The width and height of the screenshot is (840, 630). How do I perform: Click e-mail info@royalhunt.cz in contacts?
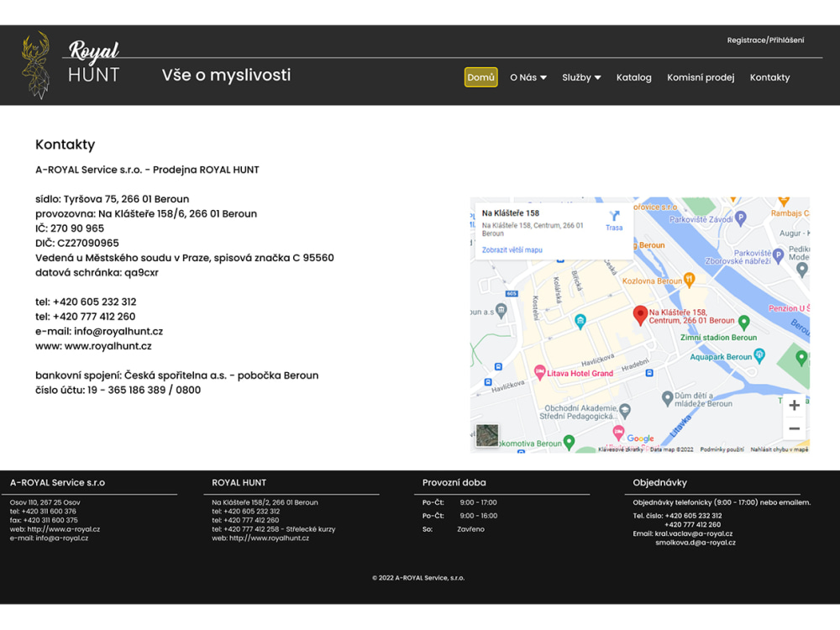(x=118, y=332)
